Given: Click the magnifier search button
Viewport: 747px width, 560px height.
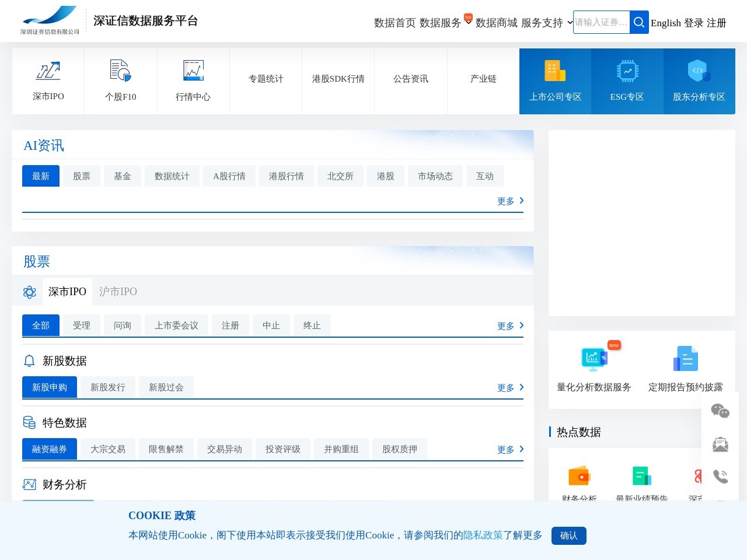Looking at the screenshot, I should (x=639, y=22).
